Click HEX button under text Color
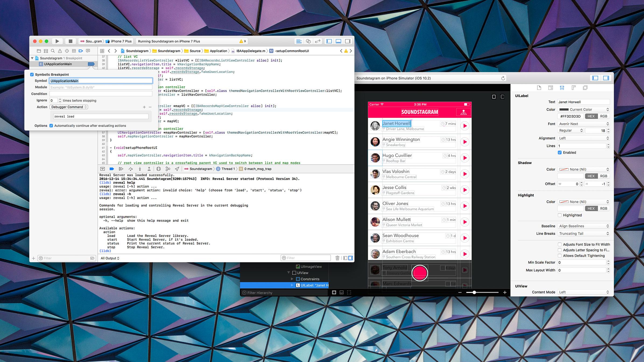 pos(591,116)
